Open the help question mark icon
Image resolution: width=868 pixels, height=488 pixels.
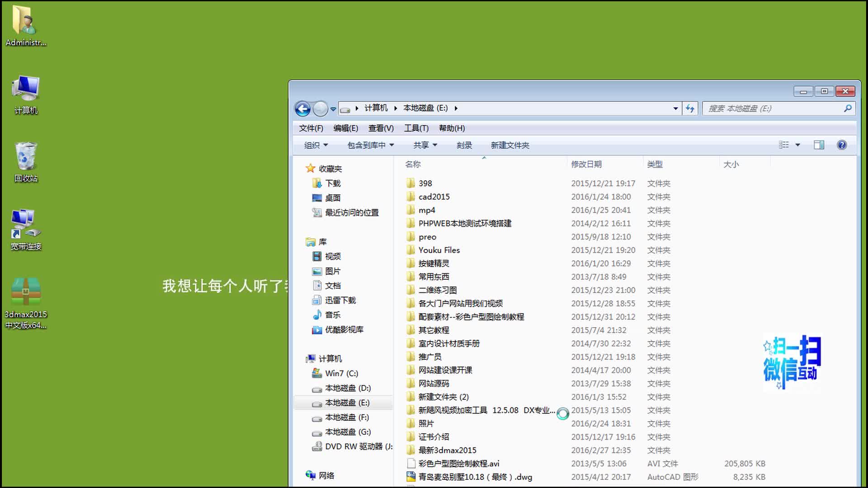tap(841, 145)
